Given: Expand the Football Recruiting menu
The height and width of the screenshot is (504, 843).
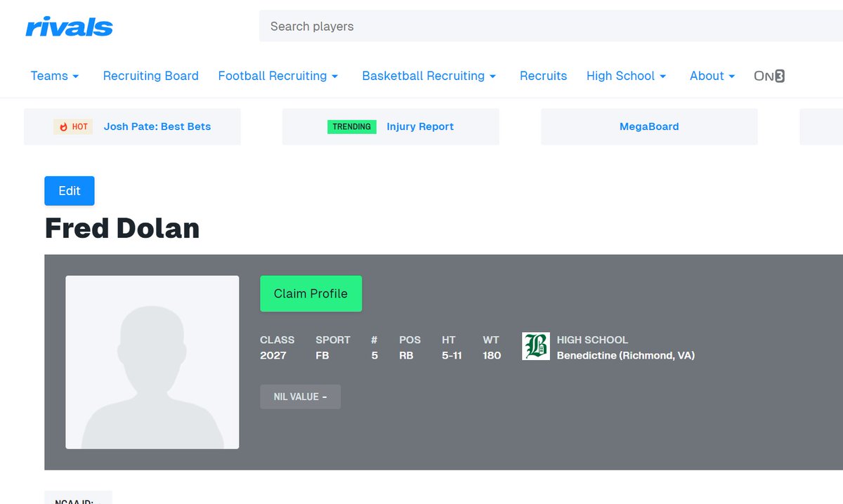Looking at the screenshot, I should 278,76.
